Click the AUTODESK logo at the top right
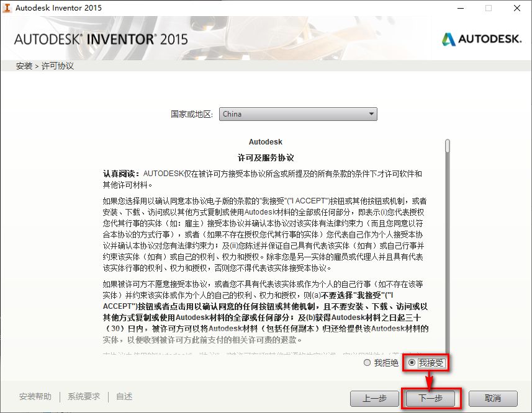The image size is (532, 413). [x=481, y=38]
